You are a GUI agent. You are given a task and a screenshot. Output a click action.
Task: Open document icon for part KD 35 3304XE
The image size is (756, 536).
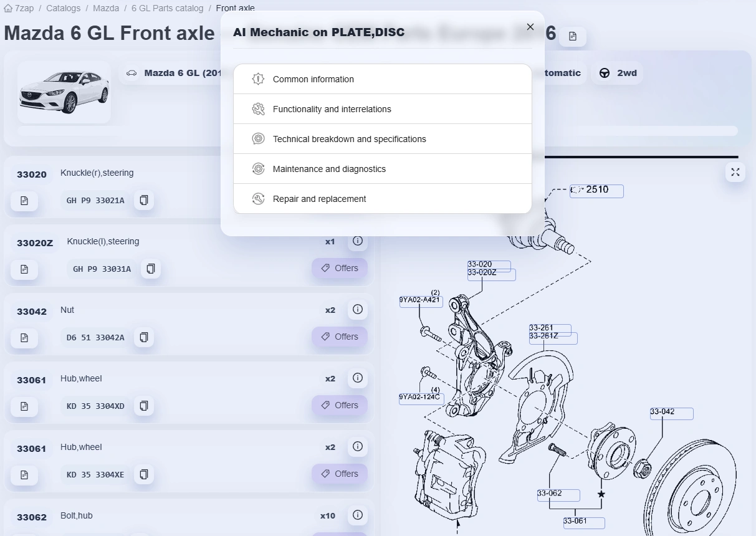[24, 475]
